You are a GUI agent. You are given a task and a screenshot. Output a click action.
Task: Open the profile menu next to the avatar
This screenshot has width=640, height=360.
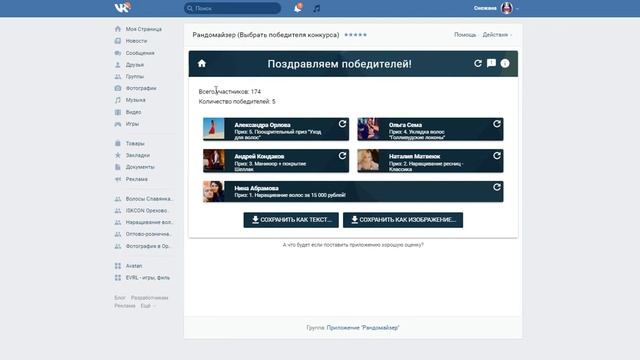(x=517, y=9)
